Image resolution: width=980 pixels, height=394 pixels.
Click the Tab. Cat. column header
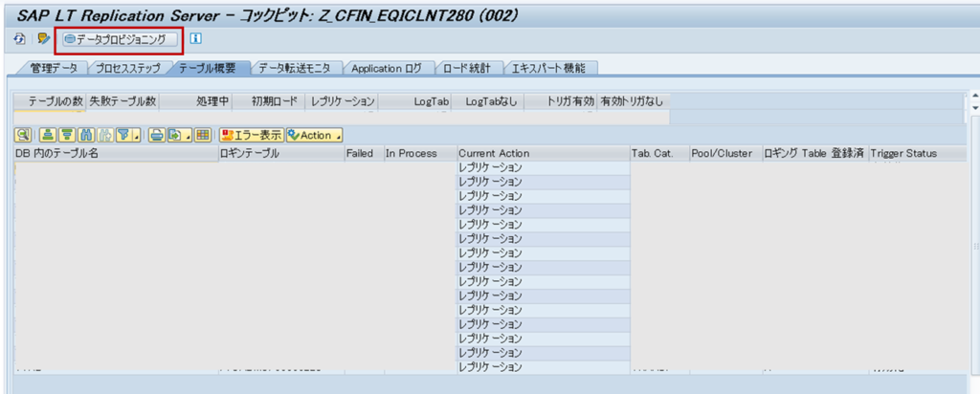(x=658, y=154)
